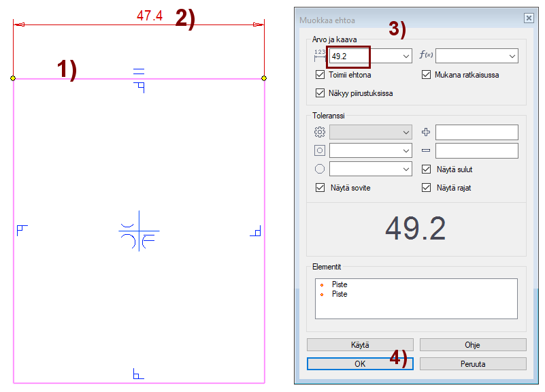The height and width of the screenshot is (392, 545).
Task: Click the horizontal constraint symbol on top line
Action: pos(139,71)
